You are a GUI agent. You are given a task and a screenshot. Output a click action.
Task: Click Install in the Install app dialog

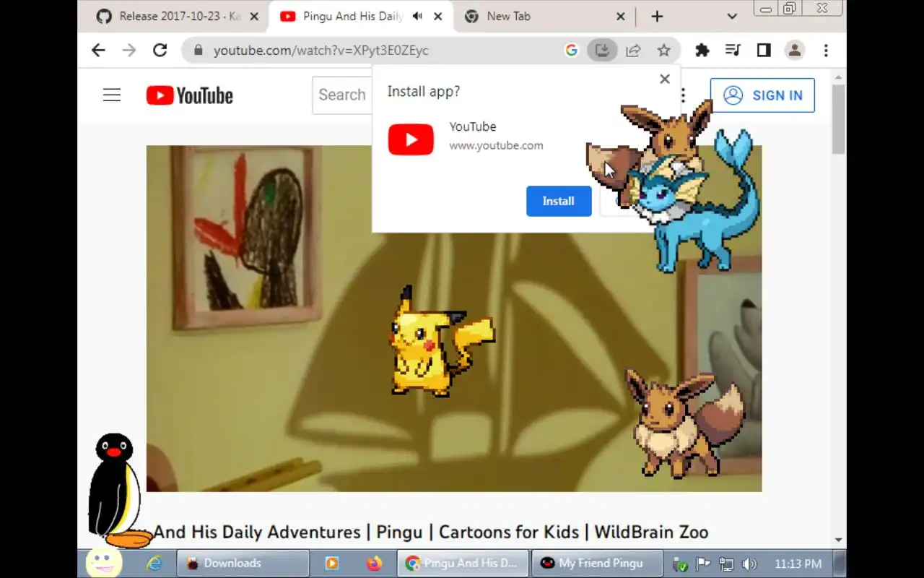tap(559, 201)
